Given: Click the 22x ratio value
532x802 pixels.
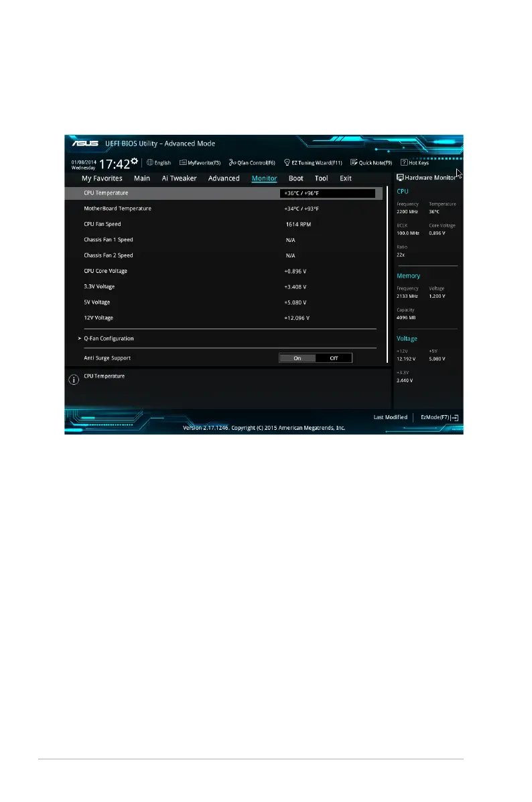Looking at the screenshot, I should click(x=401, y=255).
